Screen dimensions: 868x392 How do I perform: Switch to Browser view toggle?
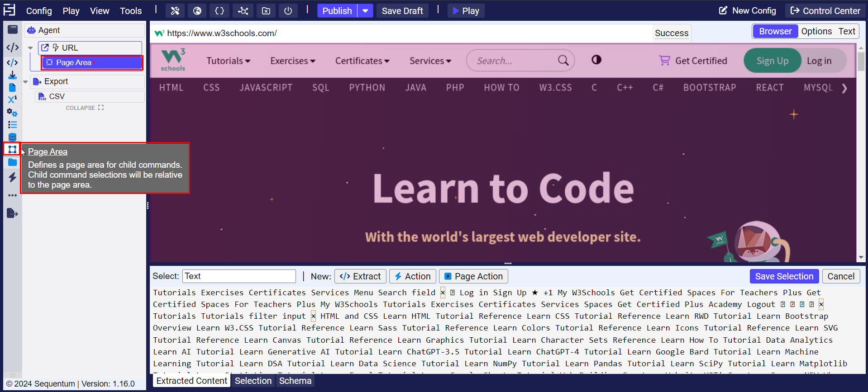775,31
